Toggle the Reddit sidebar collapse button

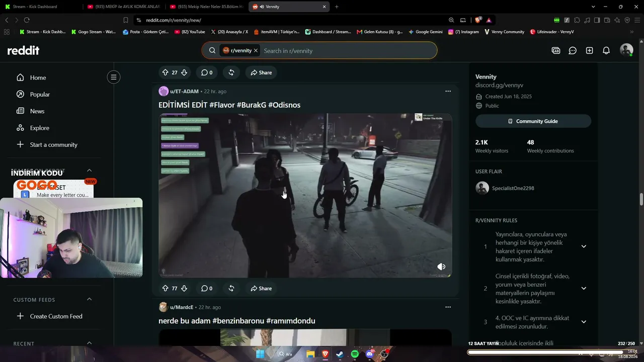tap(114, 77)
